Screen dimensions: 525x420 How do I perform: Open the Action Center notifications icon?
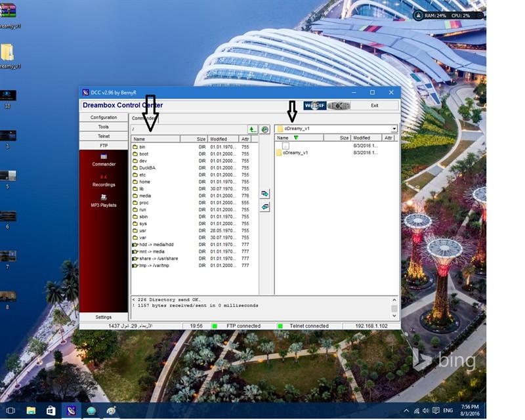point(436,411)
